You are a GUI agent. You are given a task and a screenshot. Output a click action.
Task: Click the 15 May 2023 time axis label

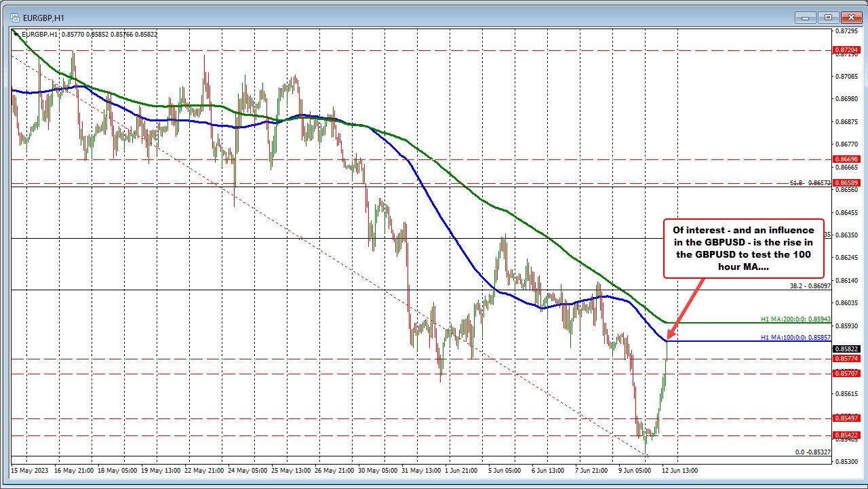[29, 470]
